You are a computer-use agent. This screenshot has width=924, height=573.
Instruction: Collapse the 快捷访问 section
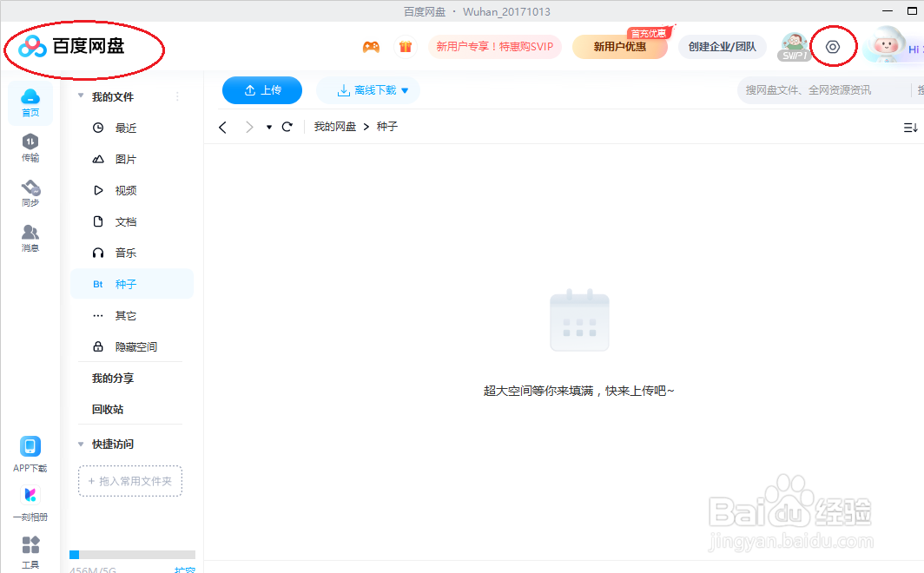81,444
